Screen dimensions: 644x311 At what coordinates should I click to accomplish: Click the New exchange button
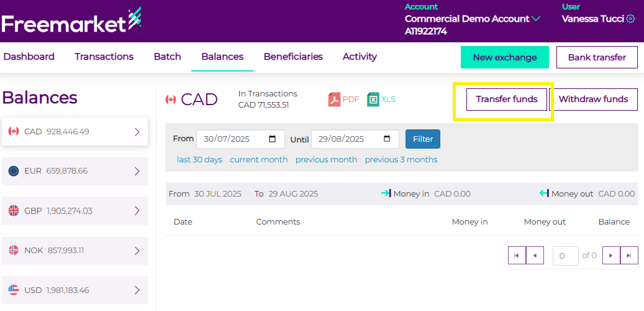[x=504, y=57]
